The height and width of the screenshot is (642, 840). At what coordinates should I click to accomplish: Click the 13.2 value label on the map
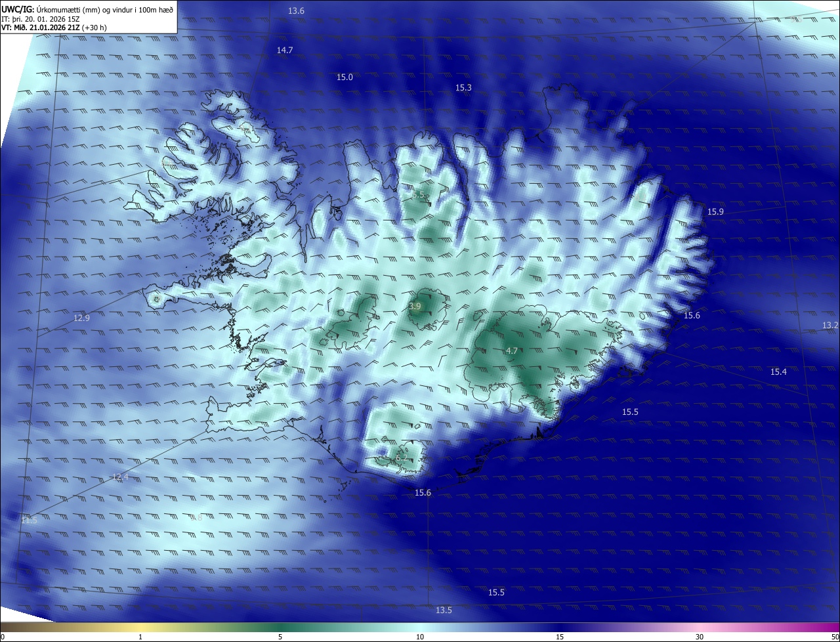click(830, 326)
